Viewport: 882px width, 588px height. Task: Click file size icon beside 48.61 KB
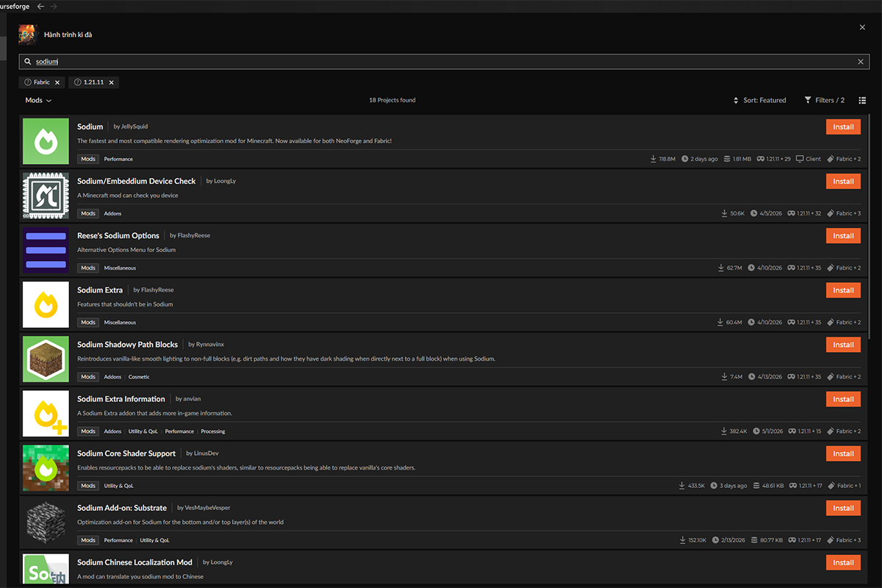(x=758, y=485)
